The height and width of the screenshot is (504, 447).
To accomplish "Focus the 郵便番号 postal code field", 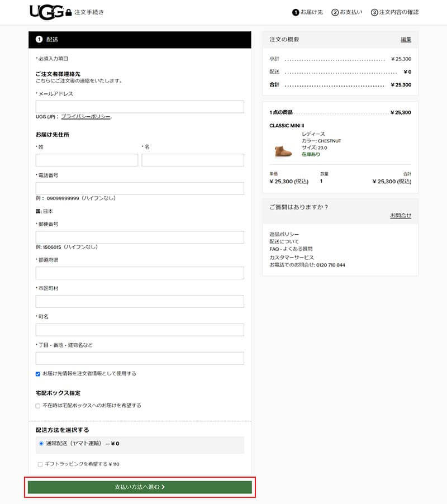I will click(x=140, y=237).
